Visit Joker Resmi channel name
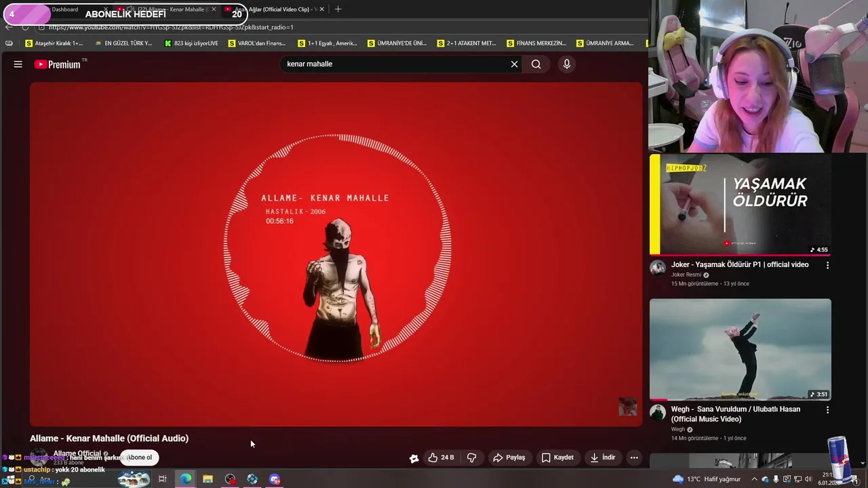 point(686,274)
